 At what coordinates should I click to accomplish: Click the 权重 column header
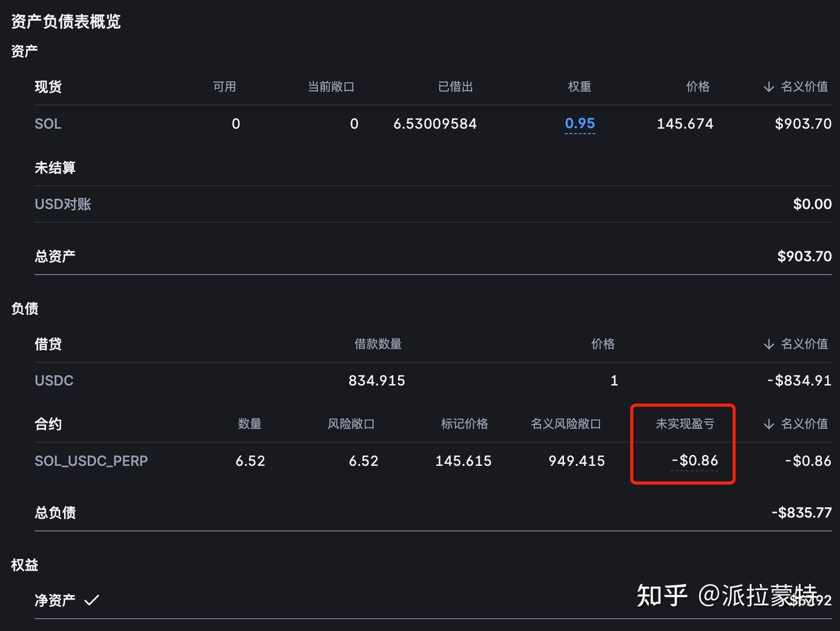(x=579, y=86)
